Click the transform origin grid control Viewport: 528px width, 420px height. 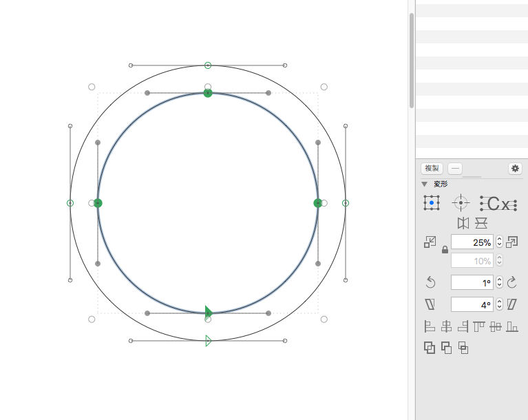tap(432, 202)
